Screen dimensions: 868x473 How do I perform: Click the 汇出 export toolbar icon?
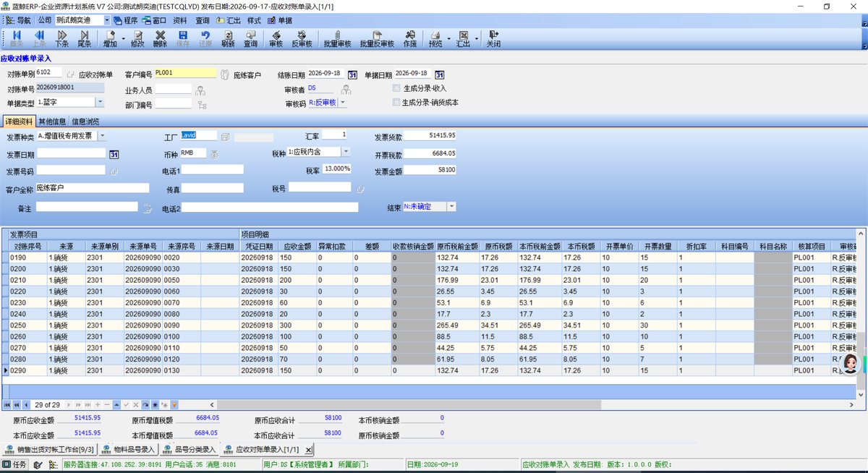(x=463, y=38)
